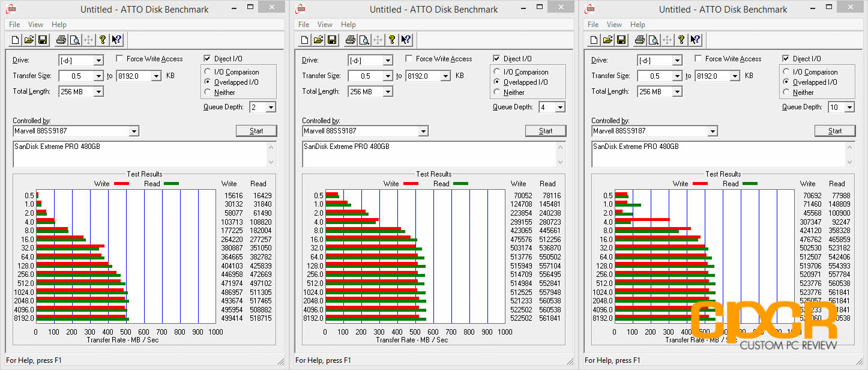
Task: Click the Save floppy icon in the queue depth 4 window
Action: coord(332,40)
